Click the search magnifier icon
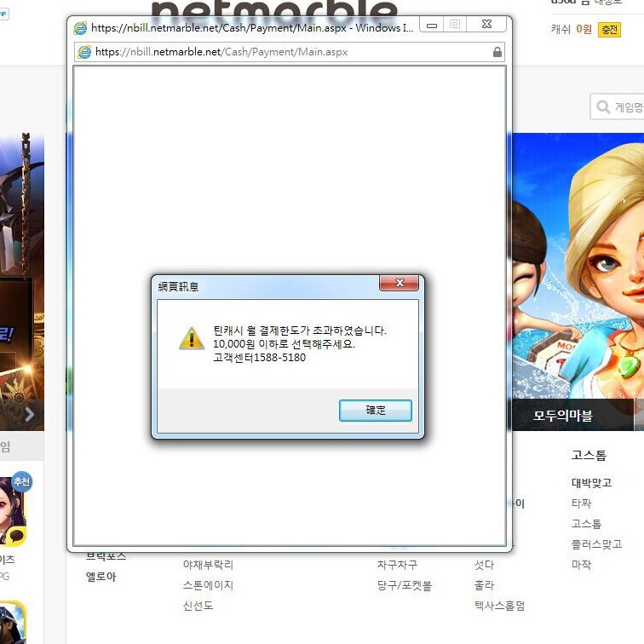The width and height of the screenshot is (644, 644). tap(602, 106)
